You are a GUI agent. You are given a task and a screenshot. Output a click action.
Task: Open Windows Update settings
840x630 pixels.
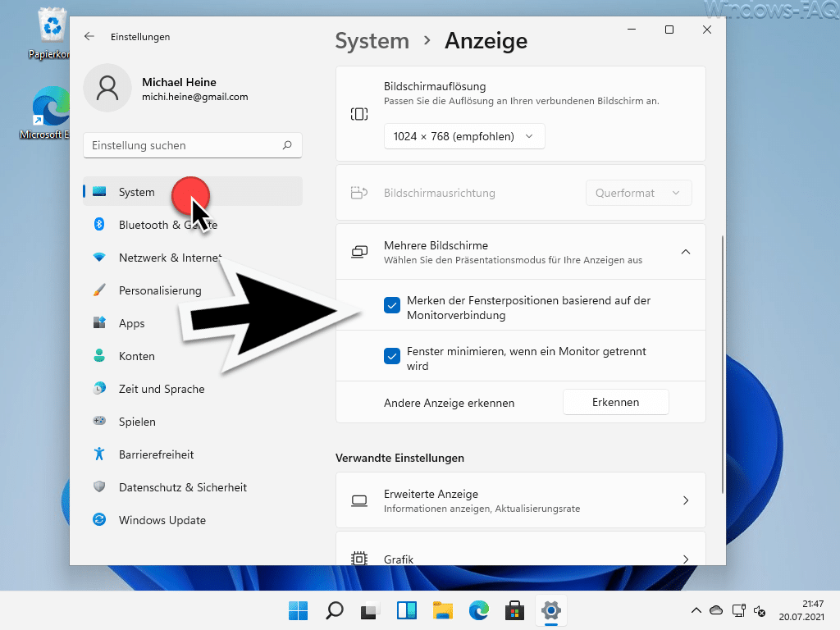pos(193,519)
